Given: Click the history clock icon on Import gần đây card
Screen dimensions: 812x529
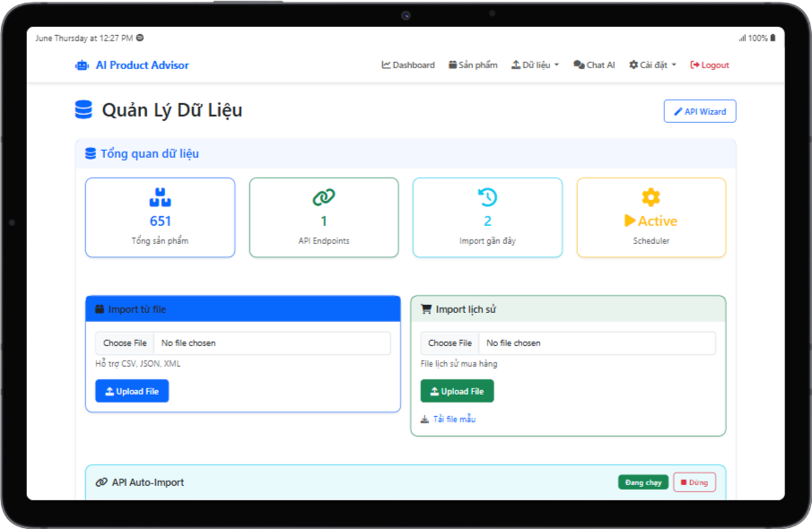Looking at the screenshot, I should point(487,197).
